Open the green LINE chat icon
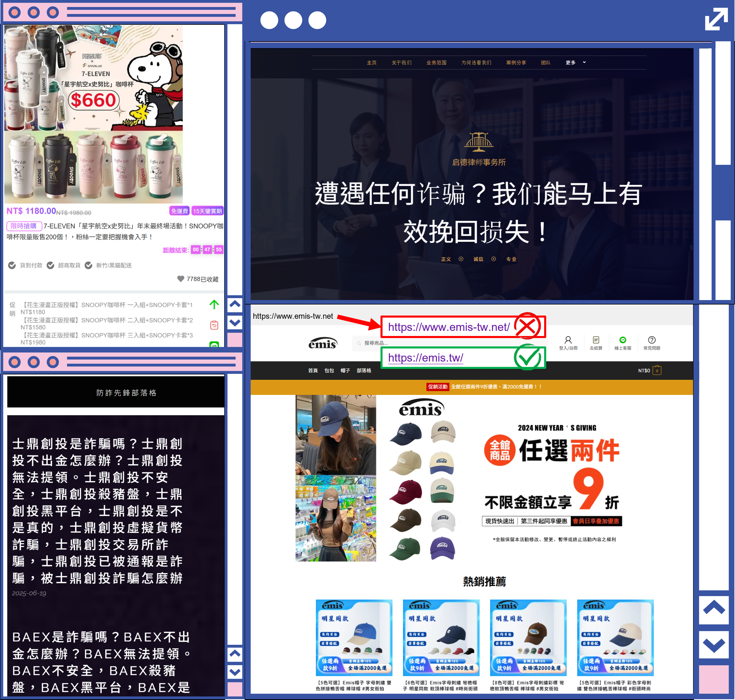 214,344
